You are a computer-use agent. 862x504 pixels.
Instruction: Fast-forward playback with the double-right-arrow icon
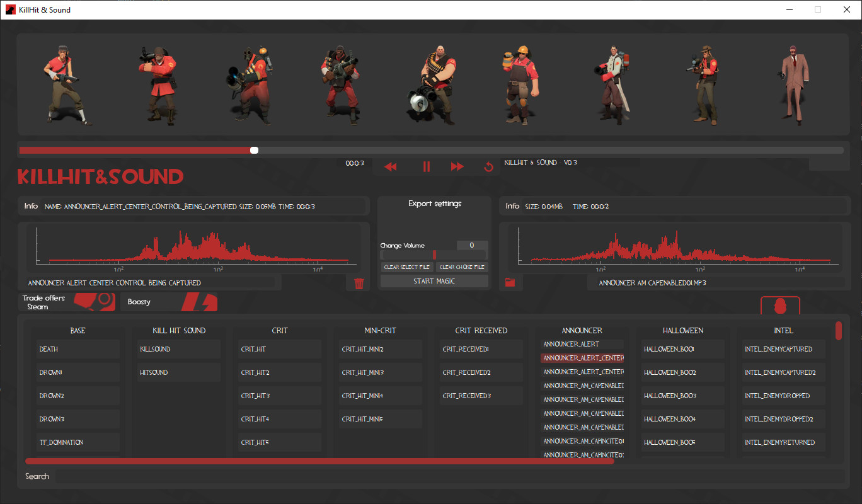(457, 166)
